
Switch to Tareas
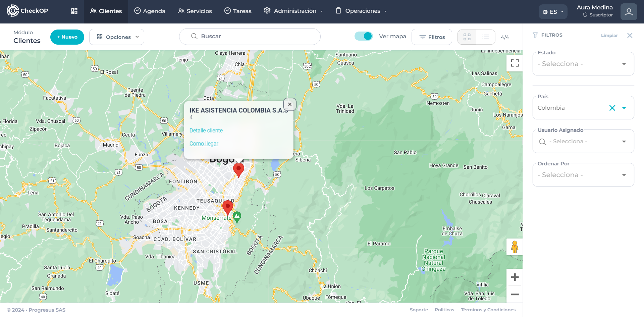pos(238,11)
